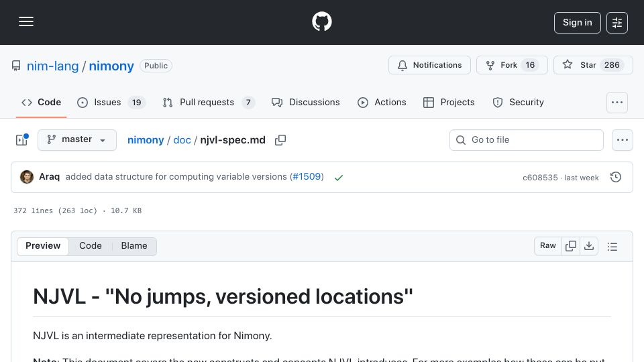The height and width of the screenshot is (362, 644).
Task: Open the master branch dropdown
Action: coord(76,140)
